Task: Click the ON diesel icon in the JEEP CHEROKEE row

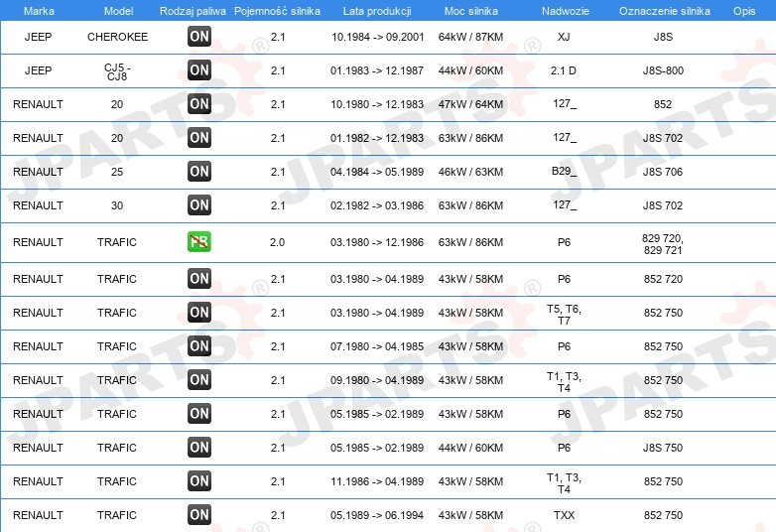Action: [x=199, y=36]
